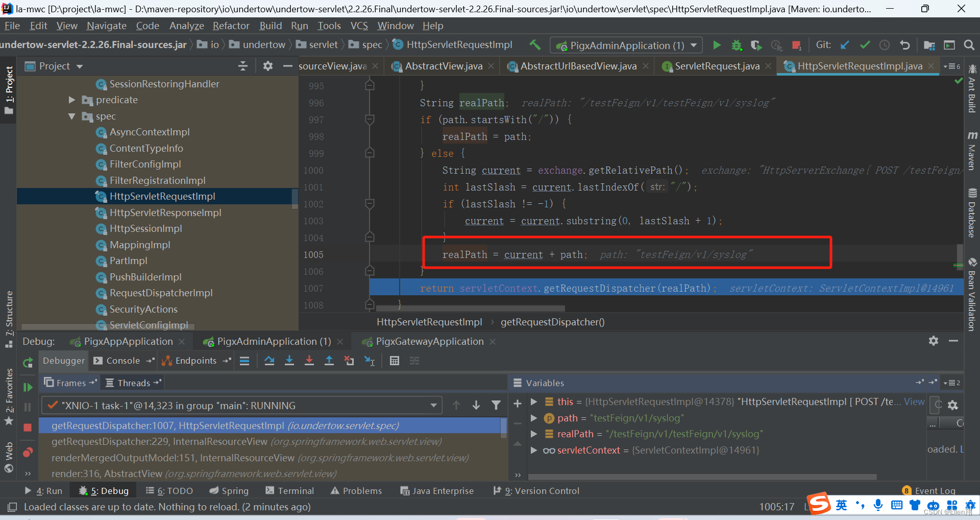The height and width of the screenshot is (520, 980).
Task: Click editor horizontal scrollbar
Action: (470, 309)
